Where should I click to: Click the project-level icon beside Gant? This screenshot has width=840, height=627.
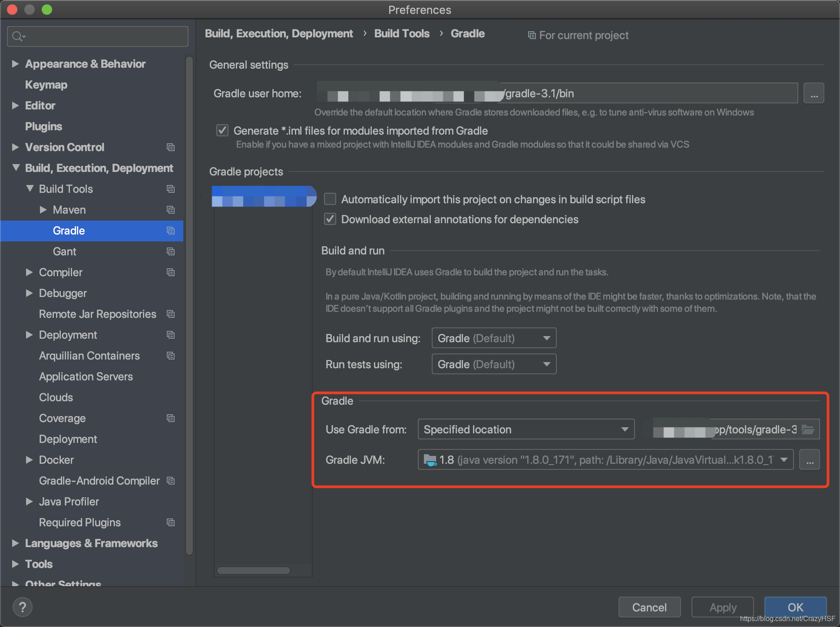tap(171, 251)
